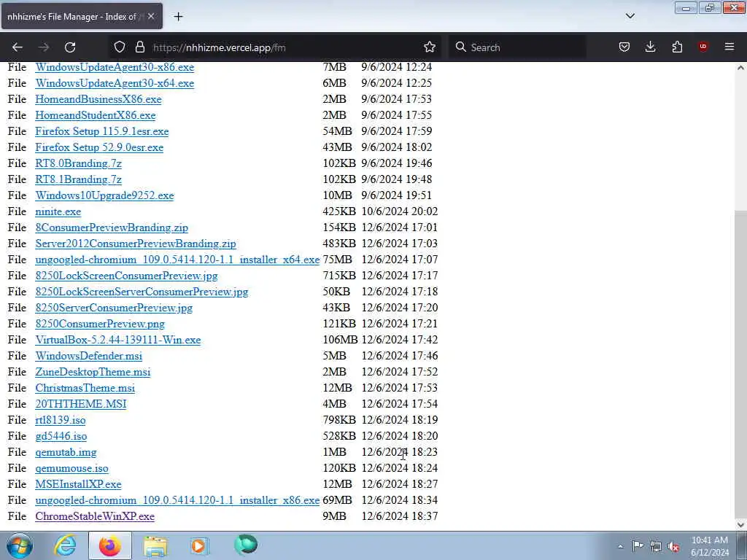Click the Show desktop taskbar strip
The width and height of the screenshot is (747, 560).
pos(743,545)
